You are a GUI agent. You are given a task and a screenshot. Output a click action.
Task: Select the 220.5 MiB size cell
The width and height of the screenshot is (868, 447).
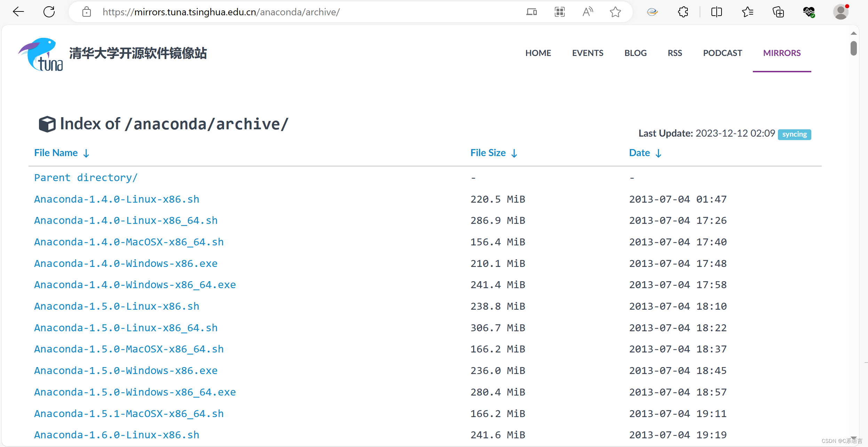pos(497,199)
